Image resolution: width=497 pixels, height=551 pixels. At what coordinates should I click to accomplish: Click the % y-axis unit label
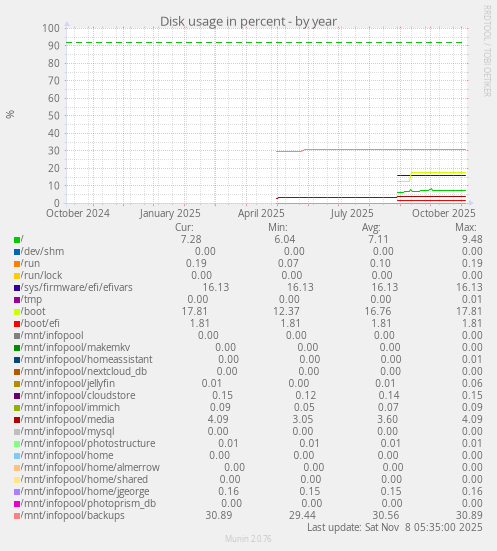10,114
